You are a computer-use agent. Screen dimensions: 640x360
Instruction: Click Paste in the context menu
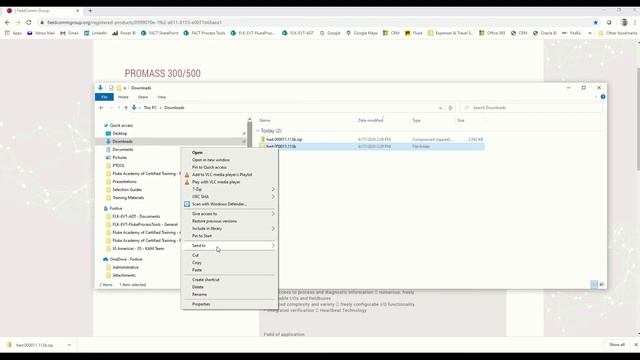[197, 270]
